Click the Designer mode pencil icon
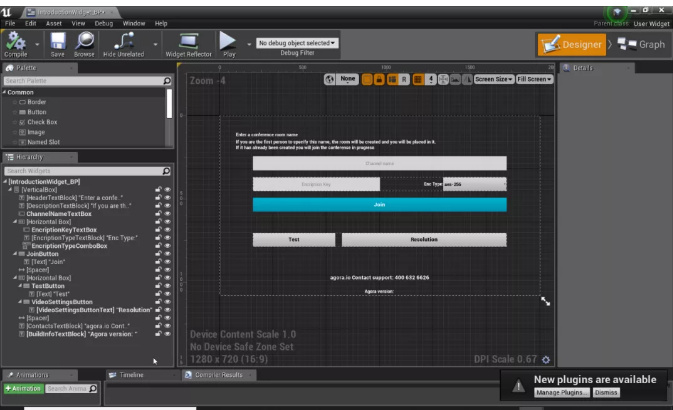Screen dimensions: 673x410 551,45
